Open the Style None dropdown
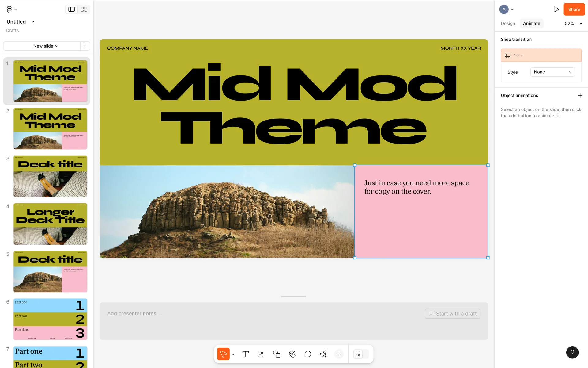 (x=552, y=72)
